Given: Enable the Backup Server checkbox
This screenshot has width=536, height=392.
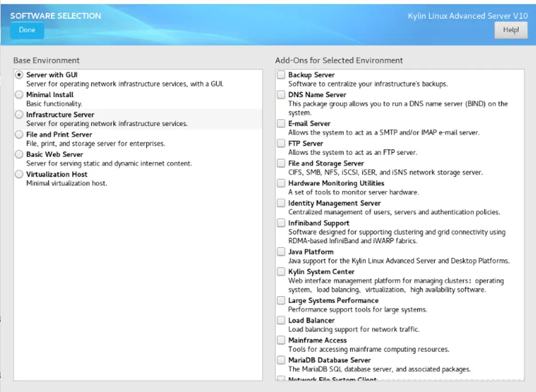Looking at the screenshot, I should (x=281, y=75).
